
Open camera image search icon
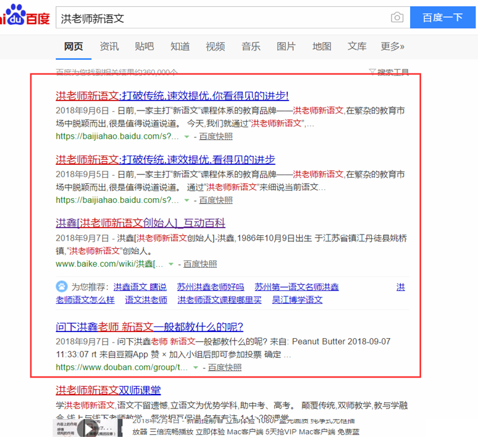(397, 17)
